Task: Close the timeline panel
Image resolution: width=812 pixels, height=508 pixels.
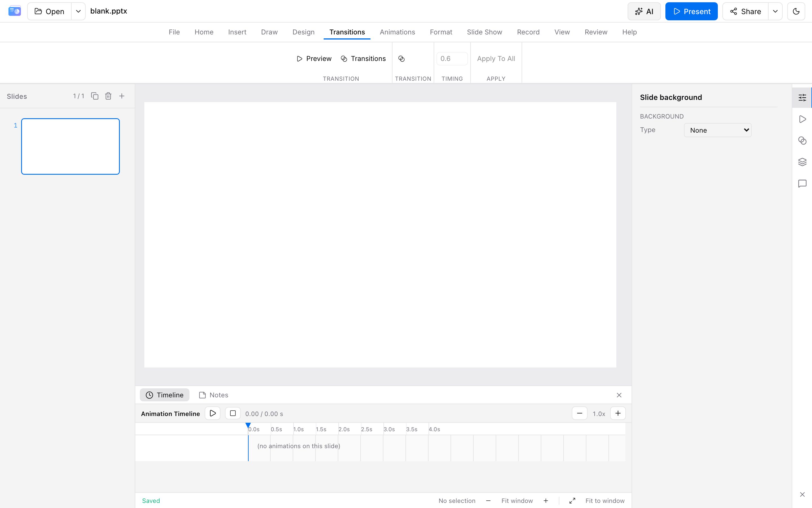Action: (619, 395)
